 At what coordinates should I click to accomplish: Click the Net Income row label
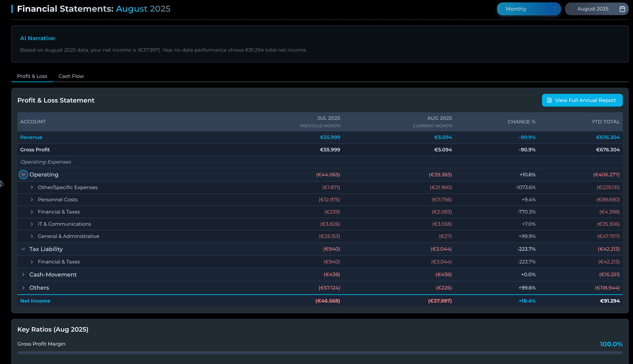(35, 301)
